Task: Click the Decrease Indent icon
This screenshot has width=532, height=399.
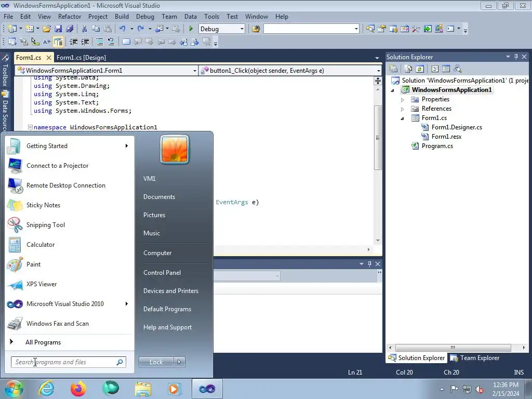Action: pos(73,42)
